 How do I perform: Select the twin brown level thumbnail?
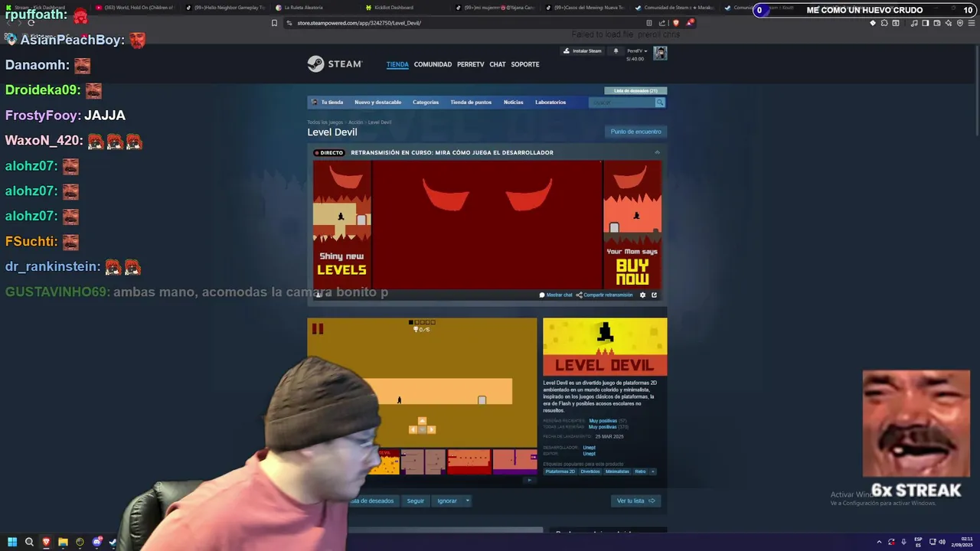coord(423,461)
